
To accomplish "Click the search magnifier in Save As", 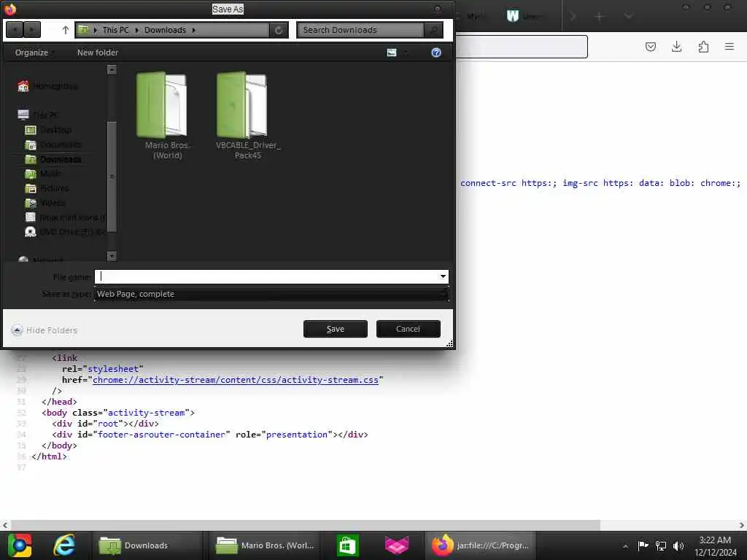I will pyautogui.click(x=433, y=30).
